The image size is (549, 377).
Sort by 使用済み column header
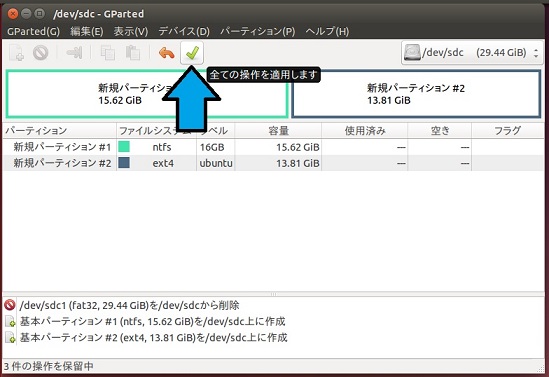(x=364, y=131)
